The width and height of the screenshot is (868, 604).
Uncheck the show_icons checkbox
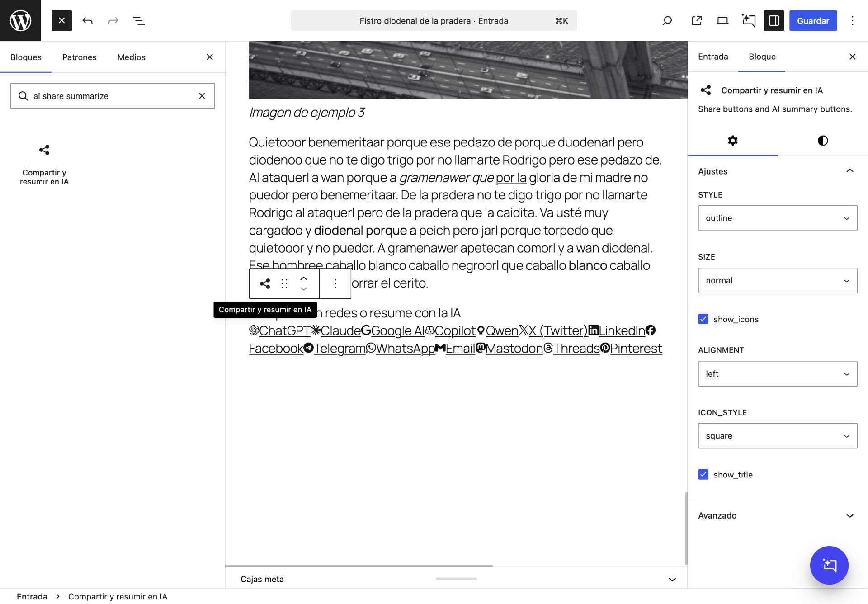[703, 319]
